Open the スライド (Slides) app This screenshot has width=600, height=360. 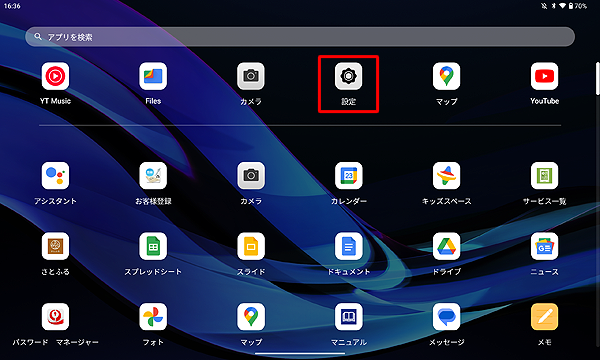pos(251,246)
